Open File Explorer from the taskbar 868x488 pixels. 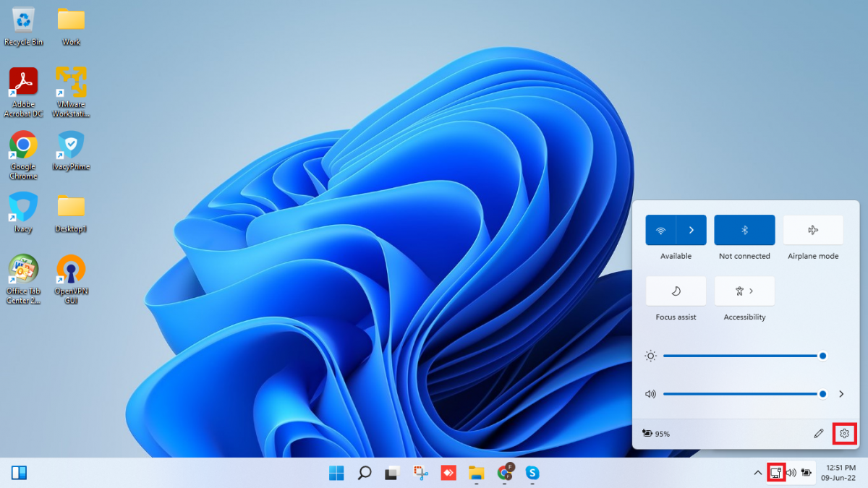click(x=476, y=473)
